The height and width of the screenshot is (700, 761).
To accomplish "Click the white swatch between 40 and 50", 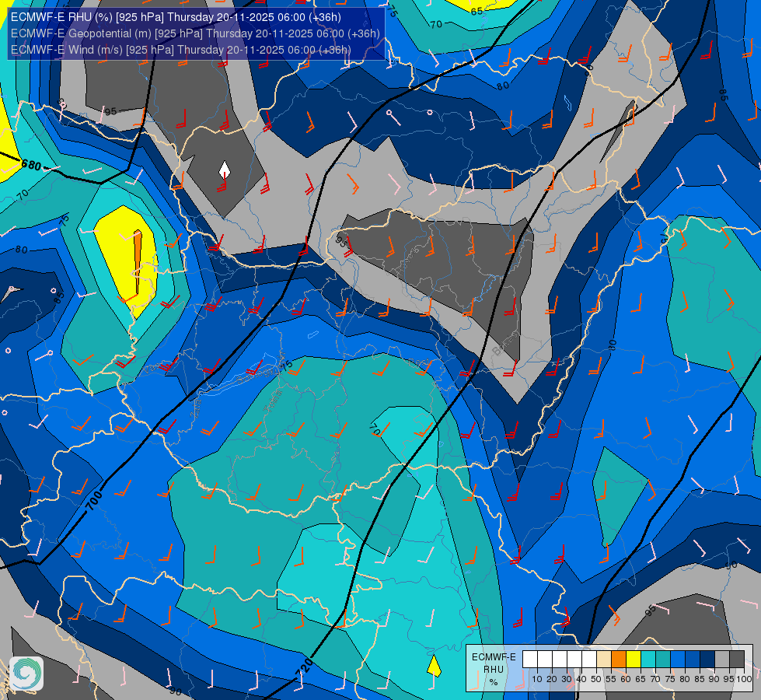I will 589,660.
